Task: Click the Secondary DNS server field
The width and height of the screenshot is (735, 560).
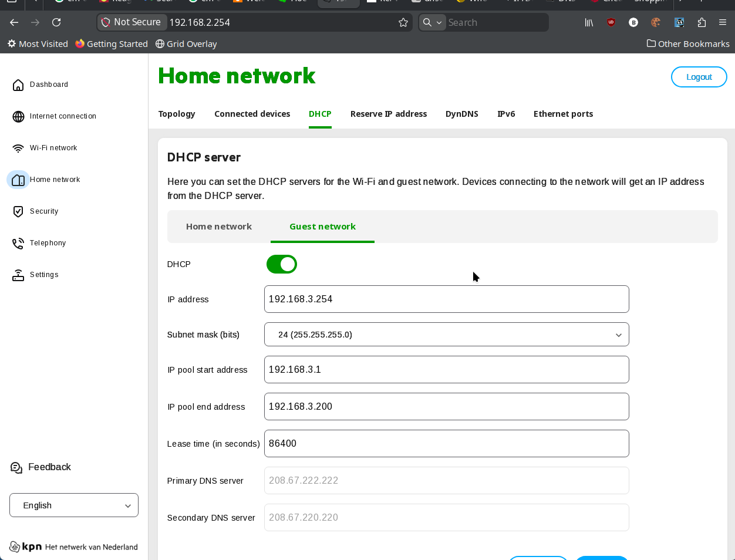Action: (x=447, y=518)
